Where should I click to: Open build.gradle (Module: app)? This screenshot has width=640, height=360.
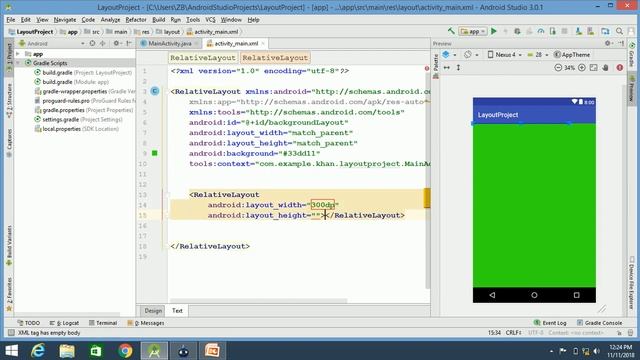click(x=71, y=82)
